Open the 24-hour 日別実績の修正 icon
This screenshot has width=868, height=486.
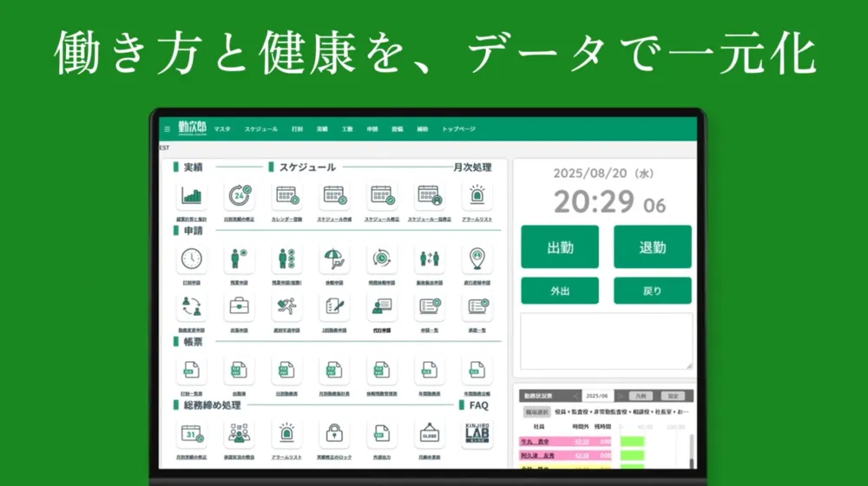[240, 196]
